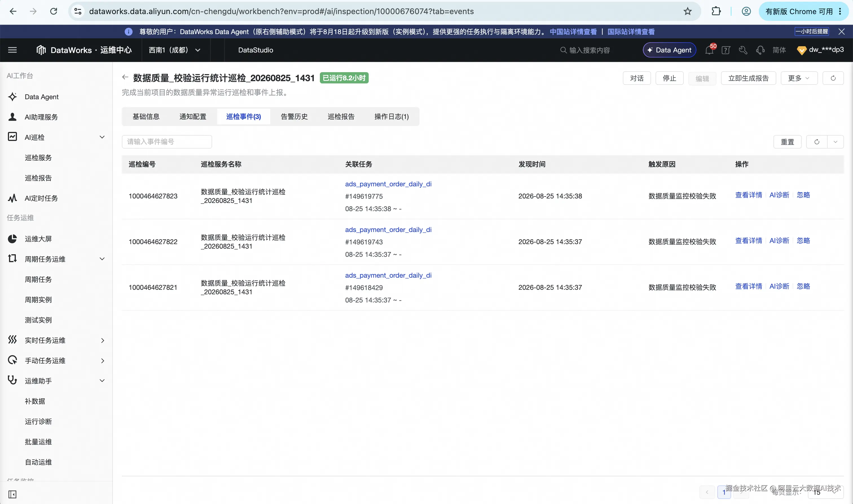
Task: Collapse the AI巡检 sidebar section
Action: (102, 137)
